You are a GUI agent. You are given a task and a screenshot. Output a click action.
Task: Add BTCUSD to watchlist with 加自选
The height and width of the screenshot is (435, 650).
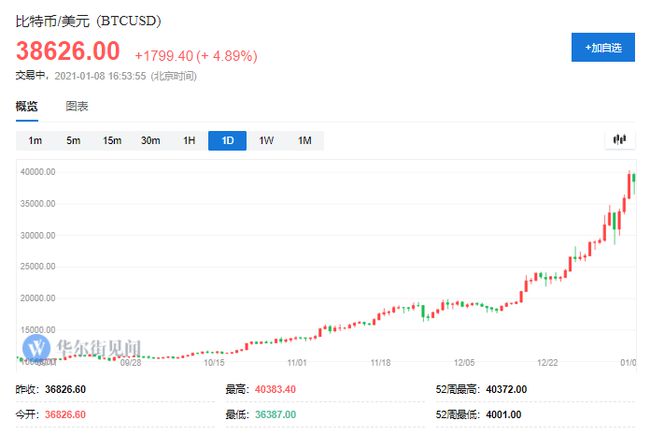point(602,47)
